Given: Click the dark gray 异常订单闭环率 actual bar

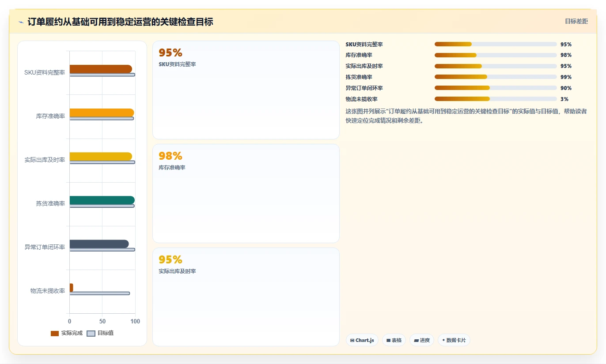Looking at the screenshot, I should click(99, 244).
